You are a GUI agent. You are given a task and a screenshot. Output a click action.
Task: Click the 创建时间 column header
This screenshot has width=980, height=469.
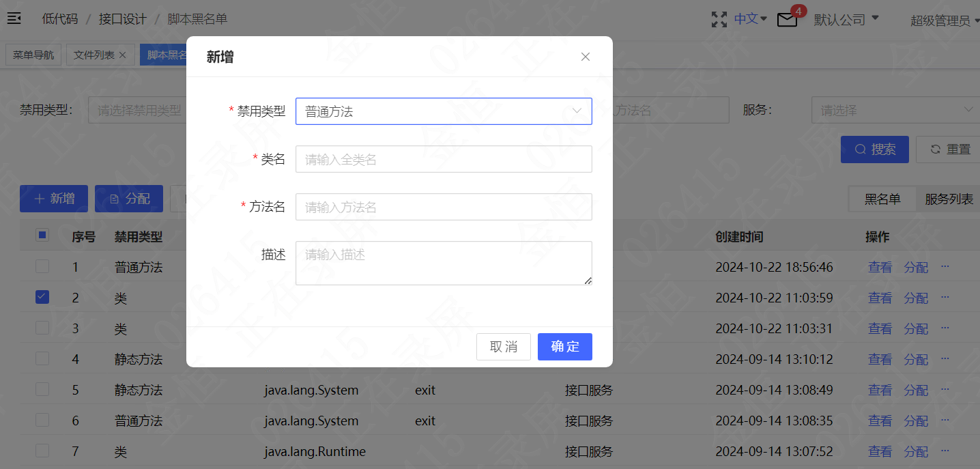pos(739,237)
